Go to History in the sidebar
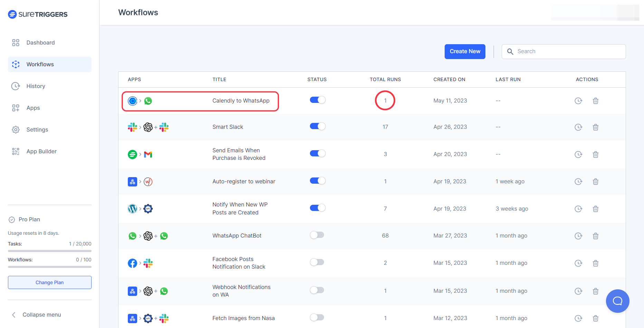The width and height of the screenshot is (644, 328). [x=36, y=86]
